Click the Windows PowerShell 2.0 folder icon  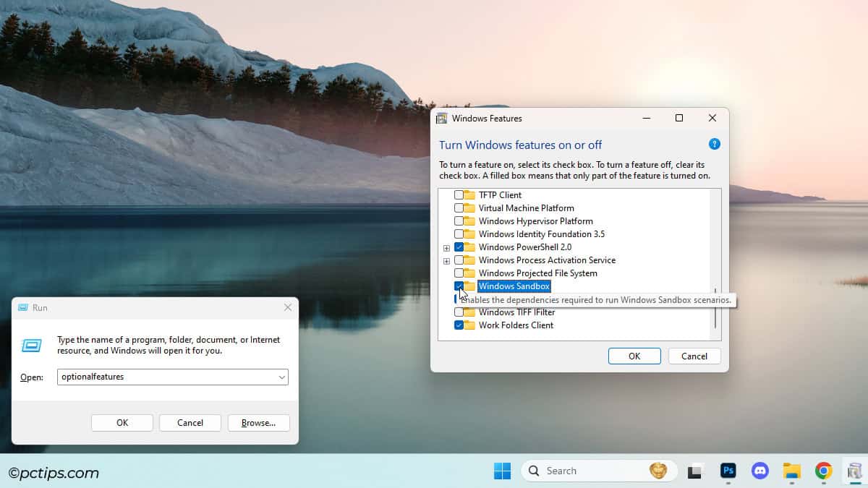click(x=470, y=247)
